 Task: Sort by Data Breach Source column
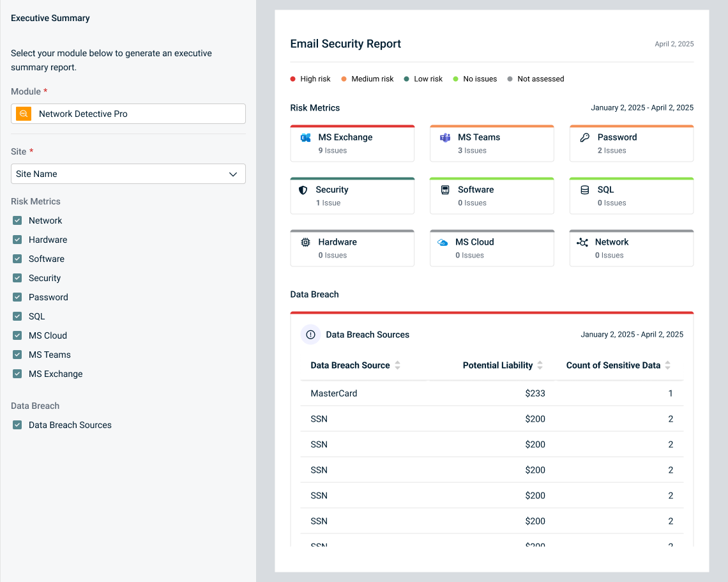pyautogui.click(x=398, y=365)
